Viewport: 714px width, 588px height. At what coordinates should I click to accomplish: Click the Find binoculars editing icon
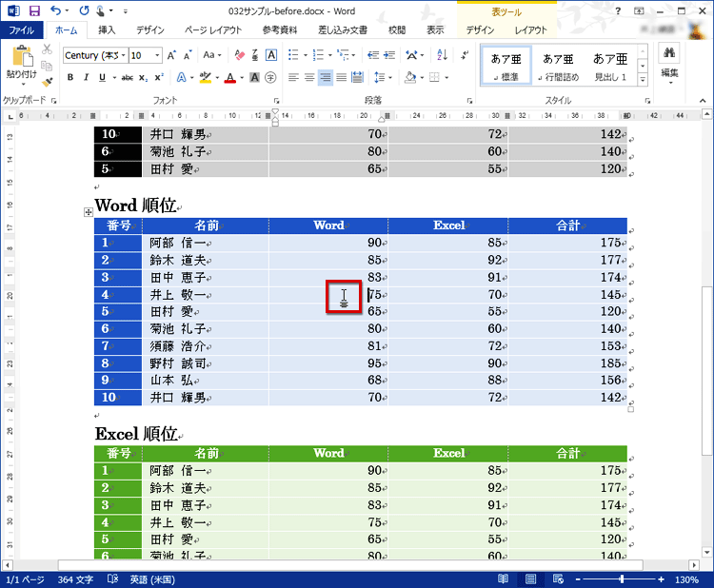point(669,52)
